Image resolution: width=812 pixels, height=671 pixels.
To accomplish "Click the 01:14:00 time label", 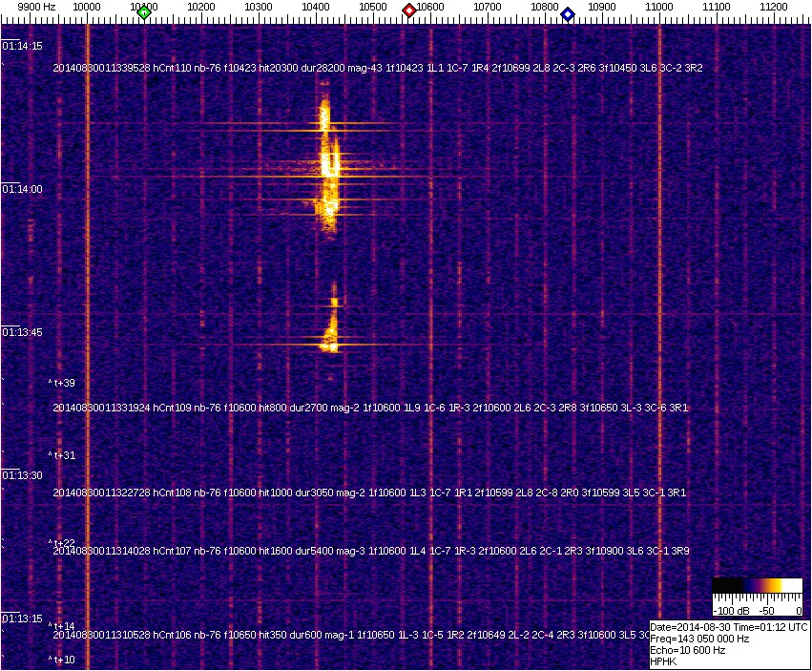I will [x=21, y=189].
